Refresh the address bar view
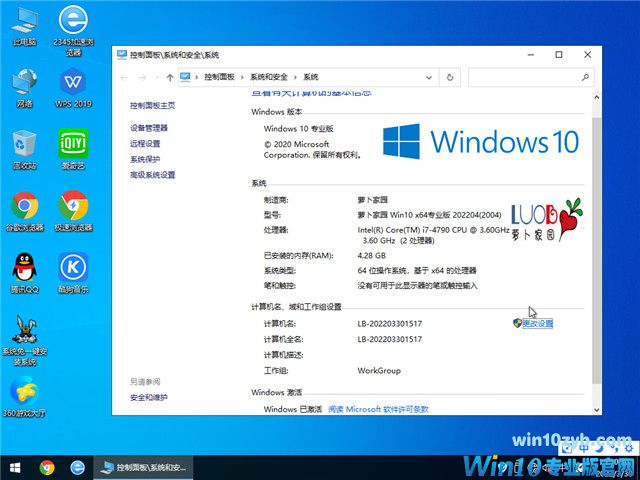Viewport: 640px width, 480px height. 450,77
